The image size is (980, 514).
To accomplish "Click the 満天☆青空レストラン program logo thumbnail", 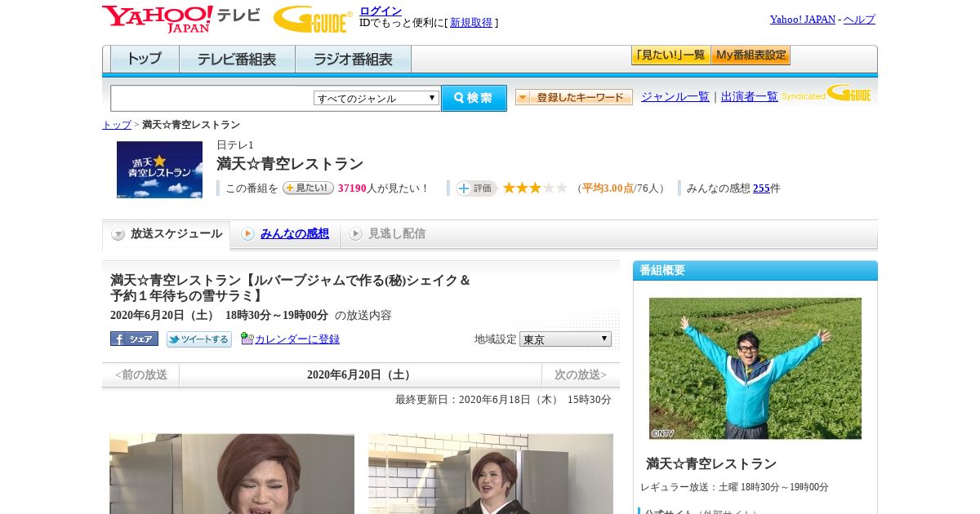I will pos(159,170).
